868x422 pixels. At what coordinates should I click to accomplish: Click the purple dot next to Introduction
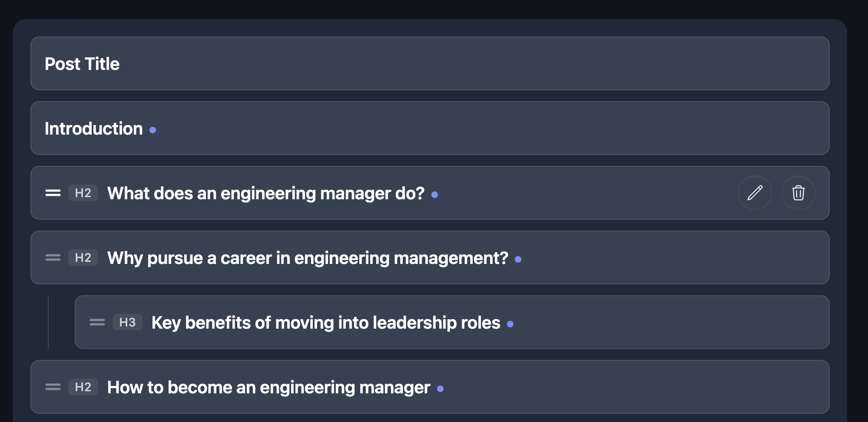pos(152,130)
